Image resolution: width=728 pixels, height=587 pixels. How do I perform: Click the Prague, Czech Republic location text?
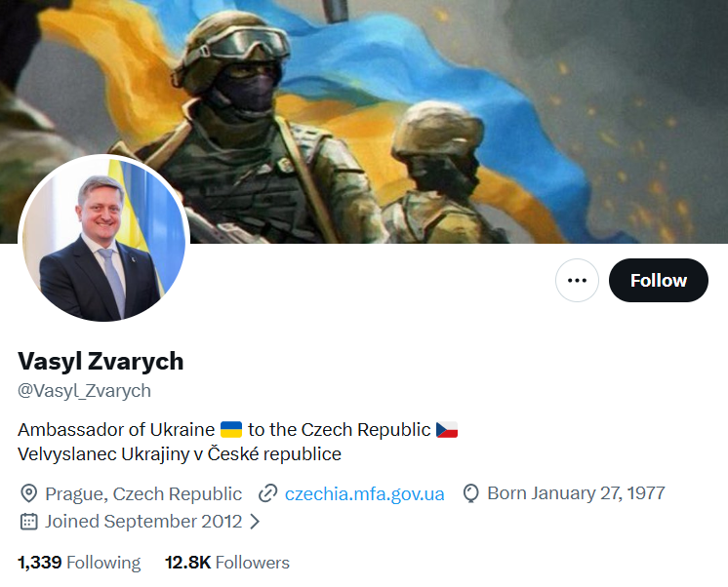pyautogui.click(x=143, y=493)
